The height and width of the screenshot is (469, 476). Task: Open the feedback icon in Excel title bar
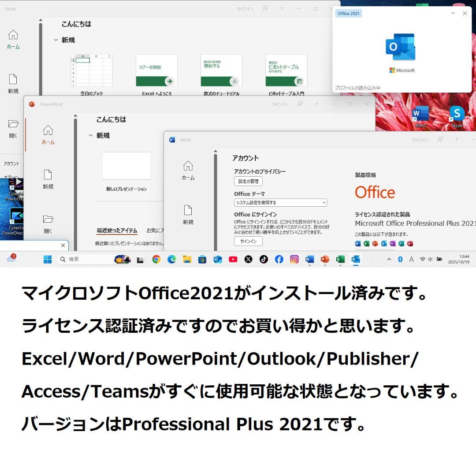click(x=265, y=9)
